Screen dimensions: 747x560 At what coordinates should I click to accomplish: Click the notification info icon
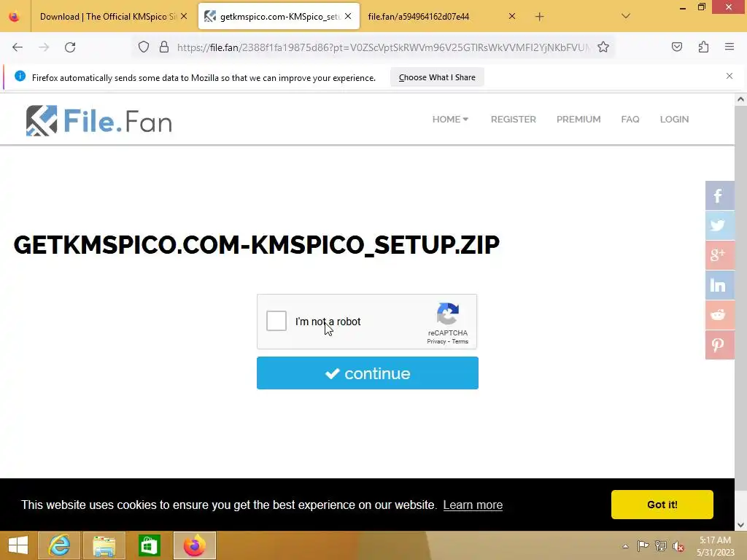tap(20, 76)
